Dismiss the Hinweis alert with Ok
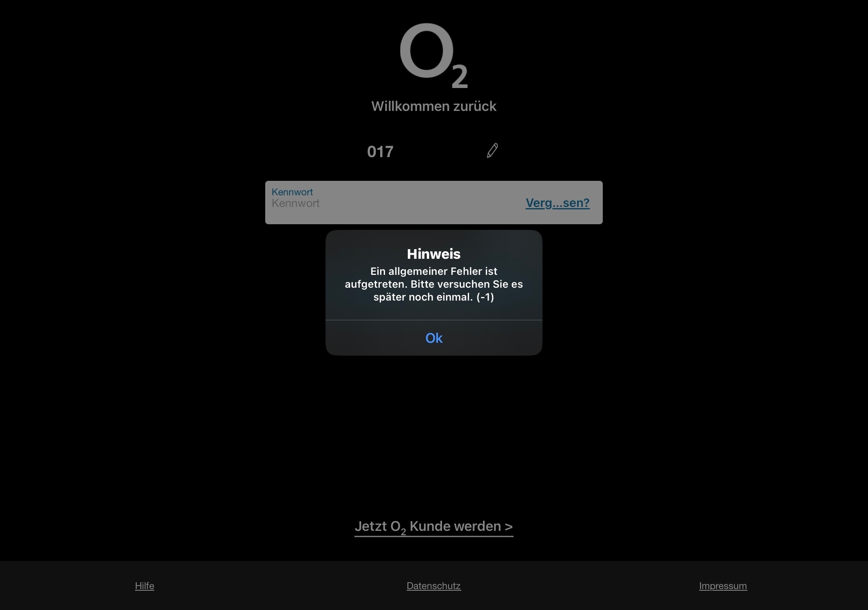 click(x=434, y=338)
